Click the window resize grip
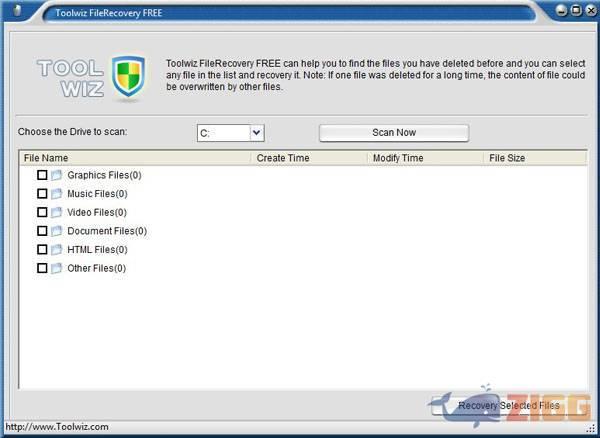The height and width of the screenshot is (438, 600). [x=590, y=428]
